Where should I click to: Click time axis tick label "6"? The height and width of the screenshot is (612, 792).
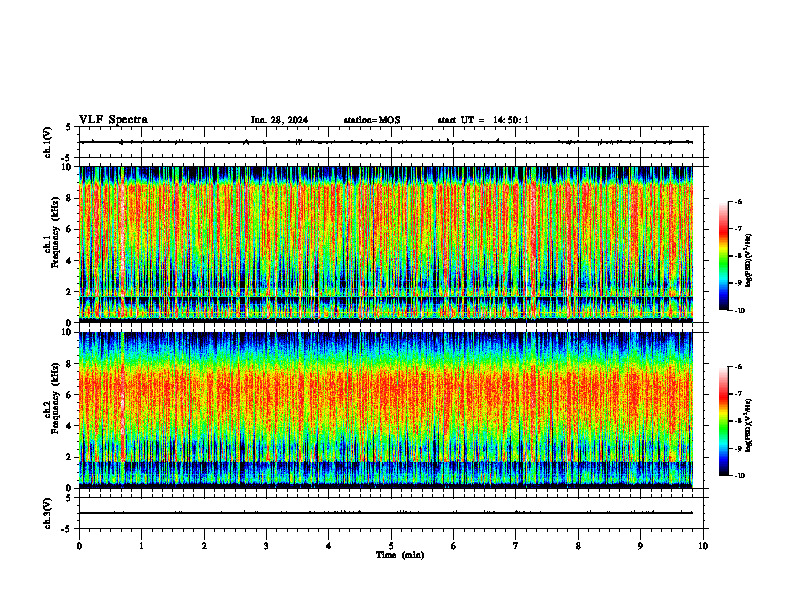[x=454, y=546]
